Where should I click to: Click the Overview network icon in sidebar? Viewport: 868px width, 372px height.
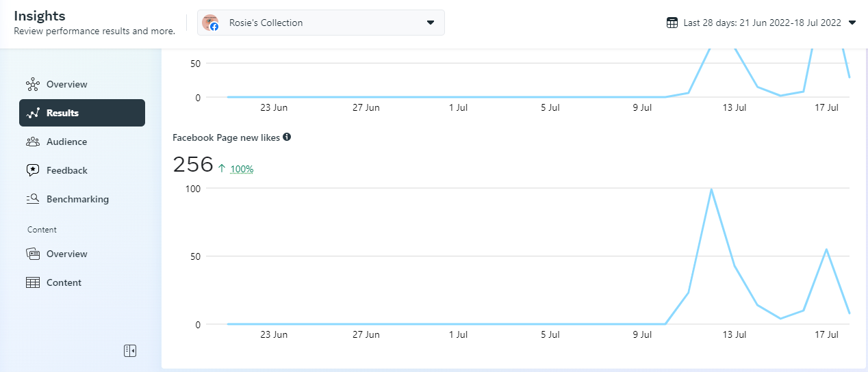(x=33, y=85)
